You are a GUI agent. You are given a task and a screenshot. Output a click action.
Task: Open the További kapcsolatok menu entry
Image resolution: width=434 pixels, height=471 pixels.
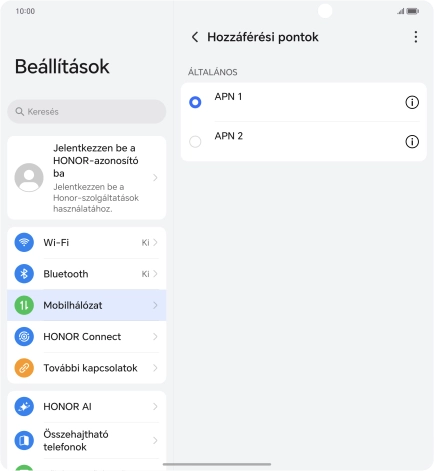[87, 368]
